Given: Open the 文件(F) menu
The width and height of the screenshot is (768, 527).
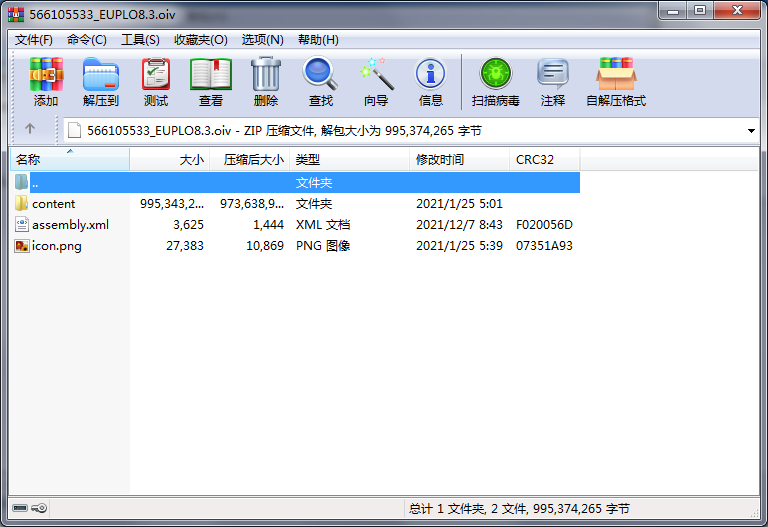Looking at the screenshot, I should pyautogui.click(x=34, y=40).
